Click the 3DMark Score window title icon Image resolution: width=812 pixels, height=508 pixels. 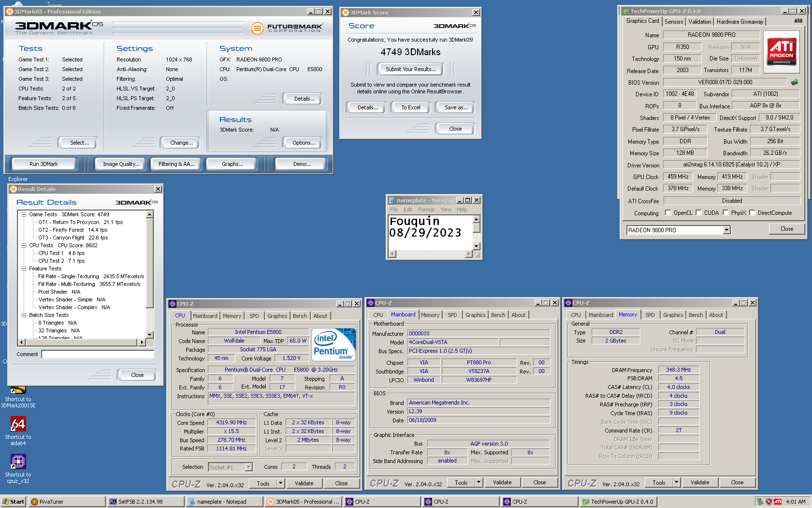tap(346, 13)
